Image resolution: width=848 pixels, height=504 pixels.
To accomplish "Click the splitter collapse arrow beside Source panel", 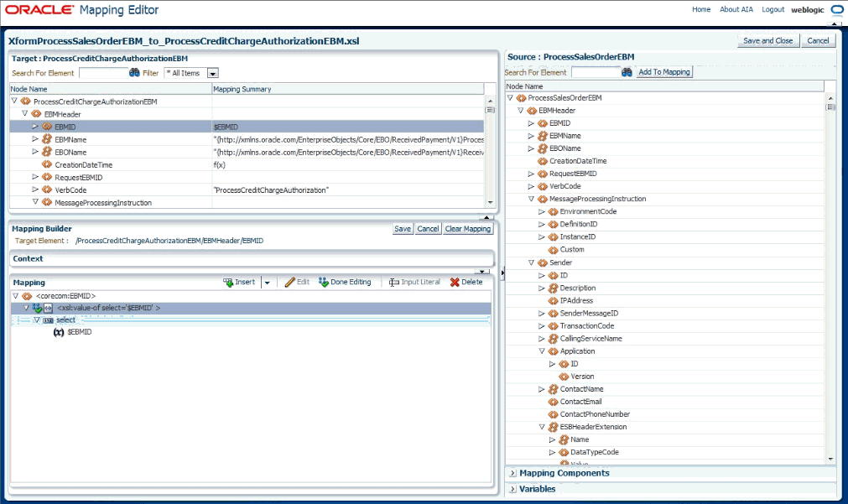I will pyautogui.click(x=502, y=273).
